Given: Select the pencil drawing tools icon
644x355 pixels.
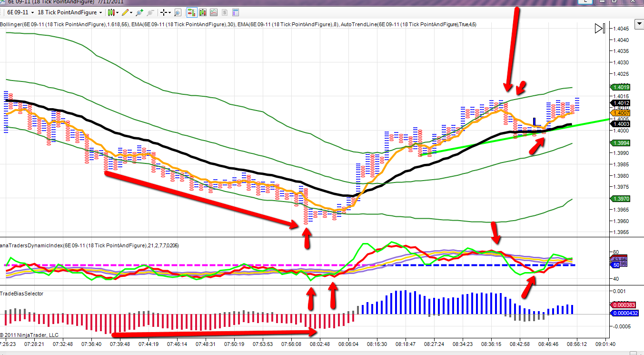Looking at the screenshot, I should (x=125, y=12).
